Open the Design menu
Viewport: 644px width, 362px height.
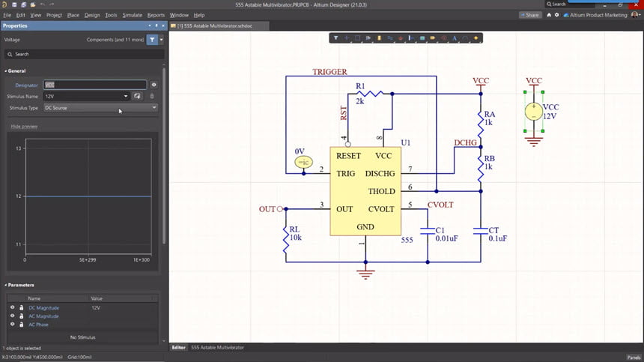pos(92,15)
